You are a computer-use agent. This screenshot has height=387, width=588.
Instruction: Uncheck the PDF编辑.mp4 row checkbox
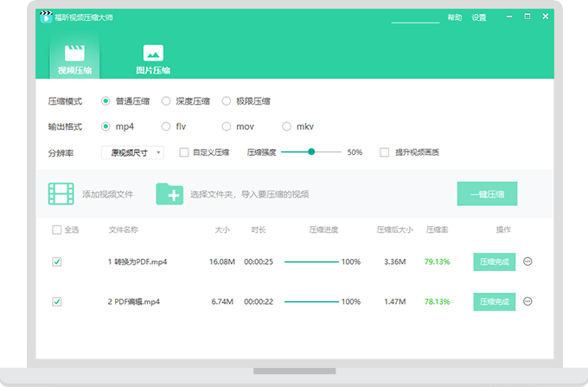click(56, 301)
